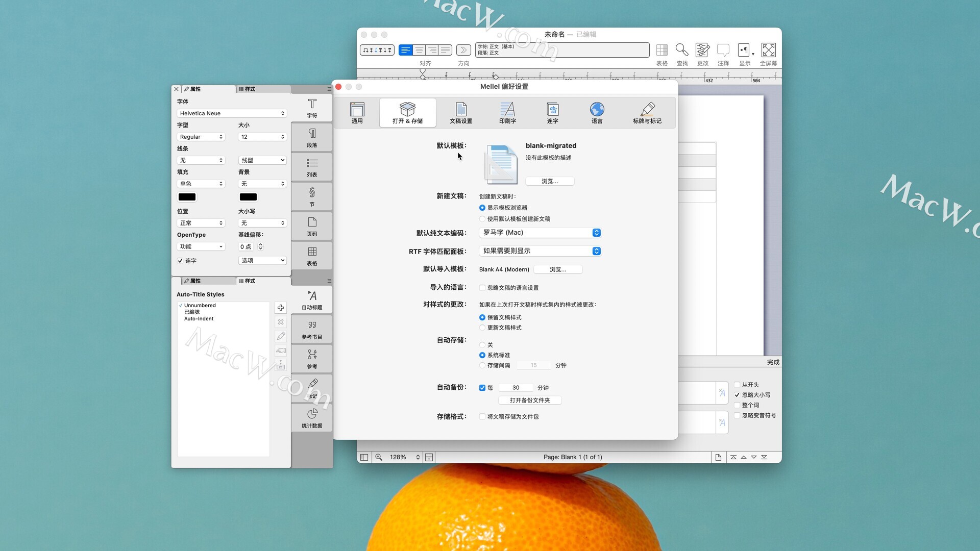The image size is (980, 551).
Task: Click the page icon in the status bar
Action: (x=718, y=457)
